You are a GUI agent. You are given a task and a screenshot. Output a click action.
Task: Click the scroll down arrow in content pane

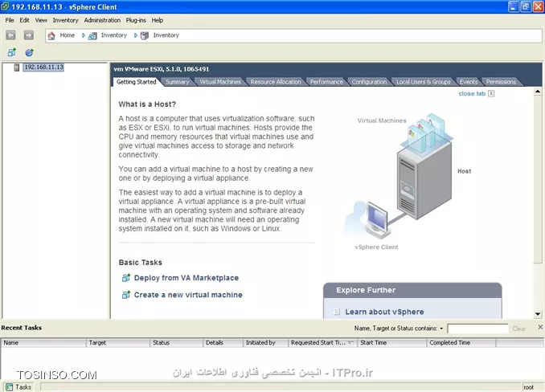point(538,314)
